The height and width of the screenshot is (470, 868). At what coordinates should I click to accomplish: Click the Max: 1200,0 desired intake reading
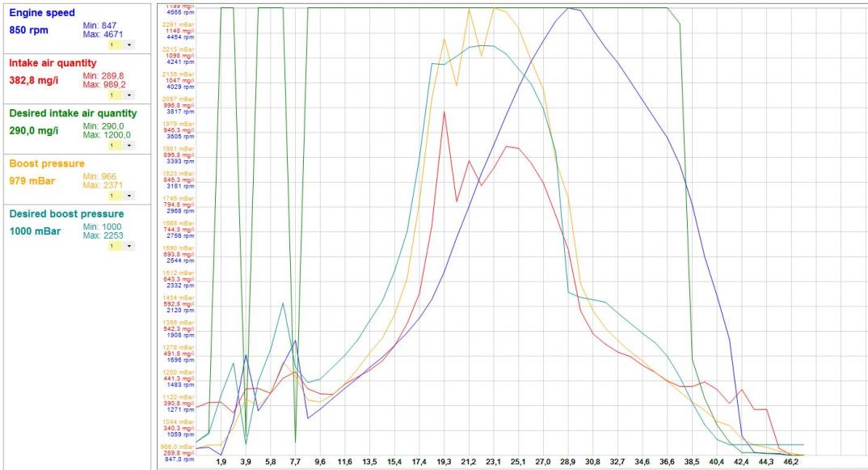pos(107,134)
